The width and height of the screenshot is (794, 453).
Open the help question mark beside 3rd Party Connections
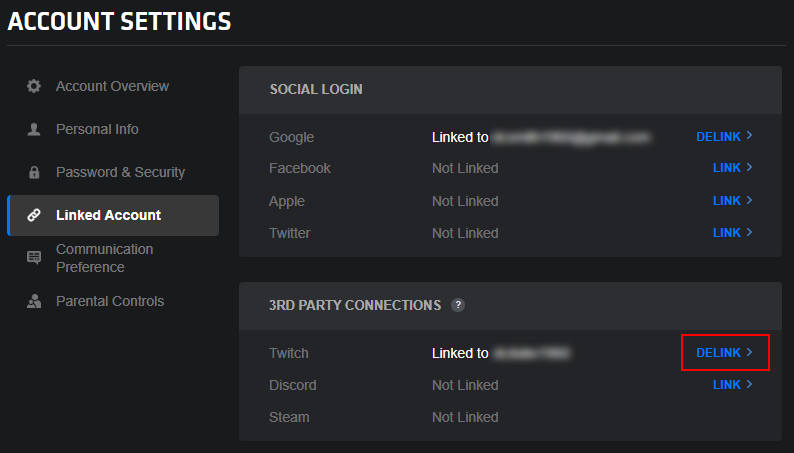(458, 305)
